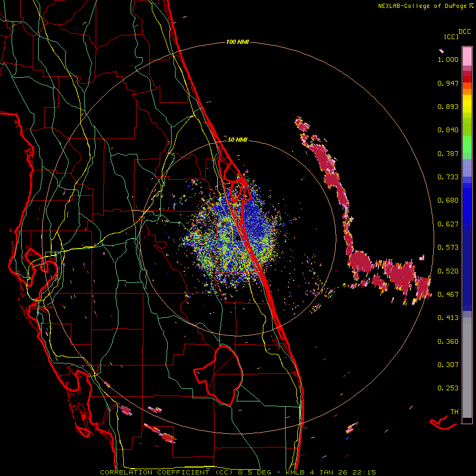Select the 0.307 value on the scale
476x476 pixels.
click(448, 365)
